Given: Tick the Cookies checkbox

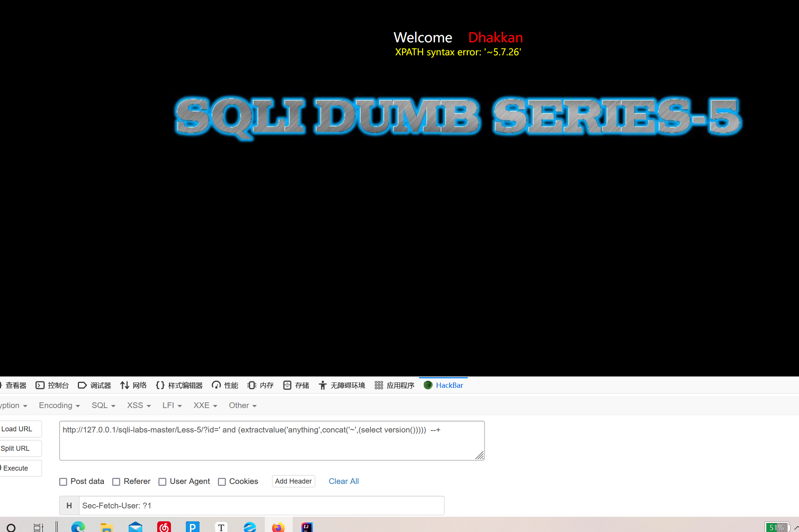Looking at the screenshot, I should (222, 482).
